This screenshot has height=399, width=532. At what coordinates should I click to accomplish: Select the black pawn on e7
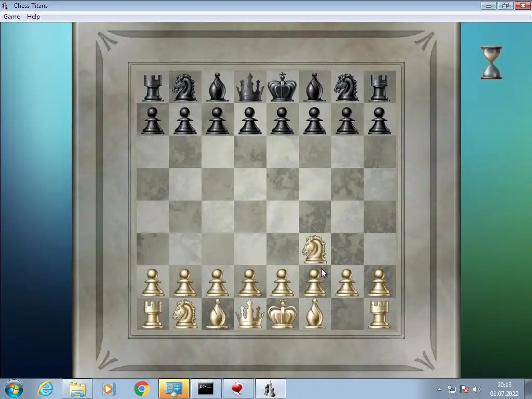282,121
